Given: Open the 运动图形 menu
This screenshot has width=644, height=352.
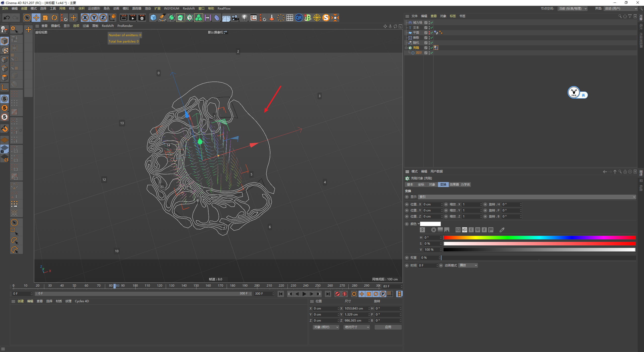Looking at the screenshot, I should click(x=94, y=8).
